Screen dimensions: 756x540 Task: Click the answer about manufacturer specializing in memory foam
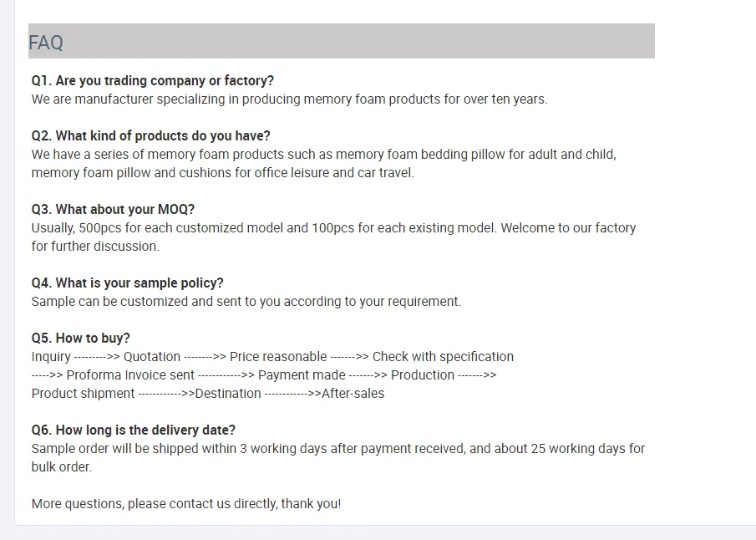(x=289, y=99)
